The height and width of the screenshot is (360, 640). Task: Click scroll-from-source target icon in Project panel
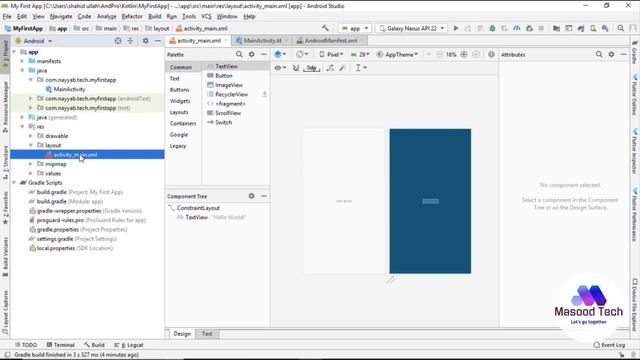coord(118,41)
